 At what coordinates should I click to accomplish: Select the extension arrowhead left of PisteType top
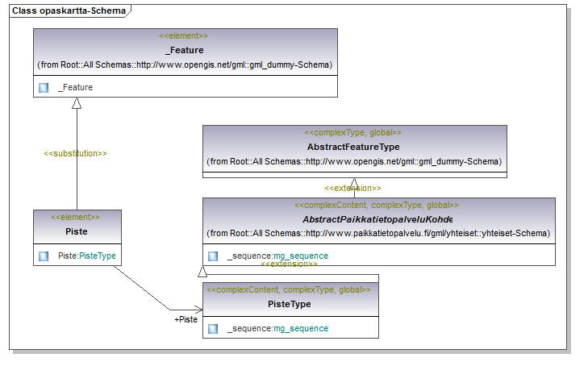[x=202, y=272]
